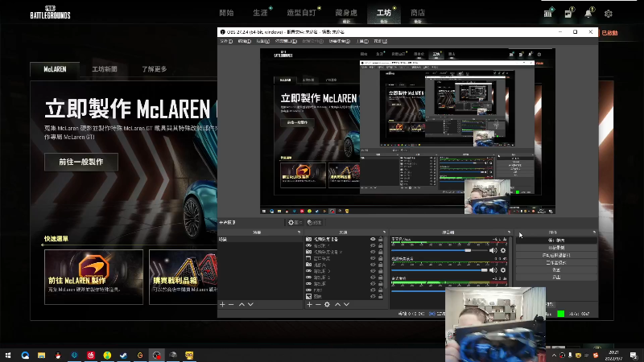Hide the topmost video capture source
Viewport: 644px width, 362px height.
click(373, 239)
